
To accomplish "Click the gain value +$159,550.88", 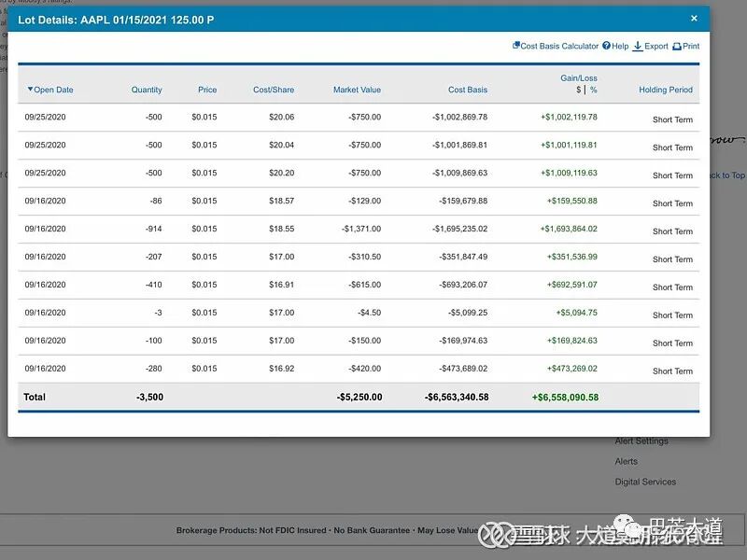I will point(571,201).
